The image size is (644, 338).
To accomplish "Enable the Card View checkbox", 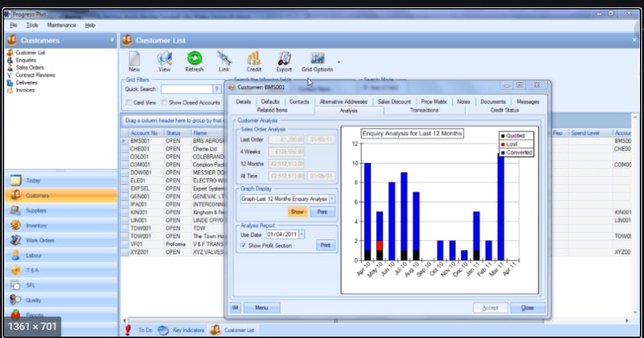I will 129,102.
